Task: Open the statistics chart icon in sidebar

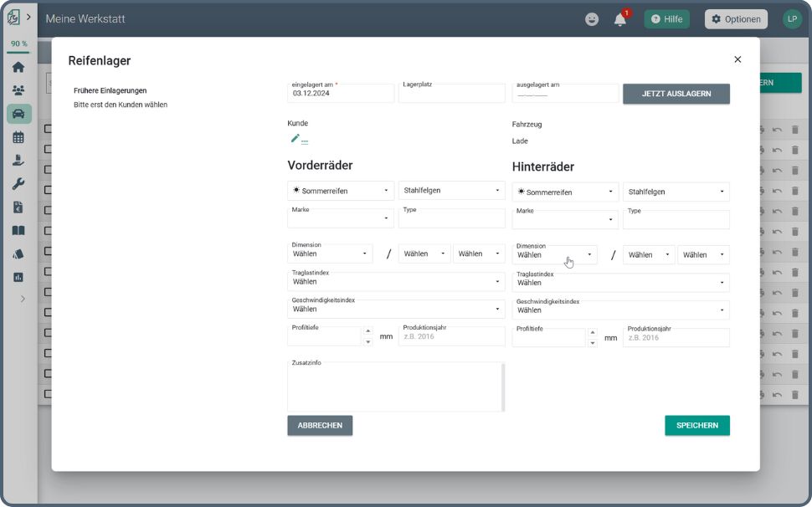Action: (18, 277)
